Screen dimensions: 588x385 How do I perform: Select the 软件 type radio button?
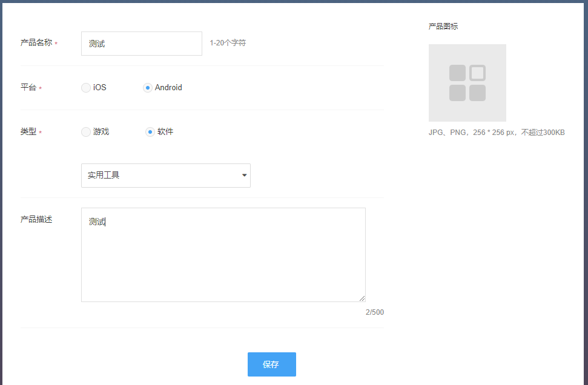click(x=150, y=131)
